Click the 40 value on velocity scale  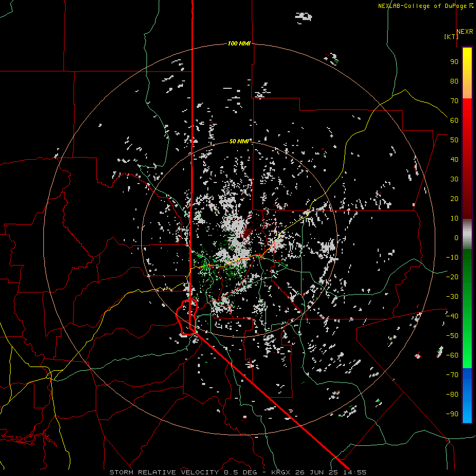(x=454, y=159)
